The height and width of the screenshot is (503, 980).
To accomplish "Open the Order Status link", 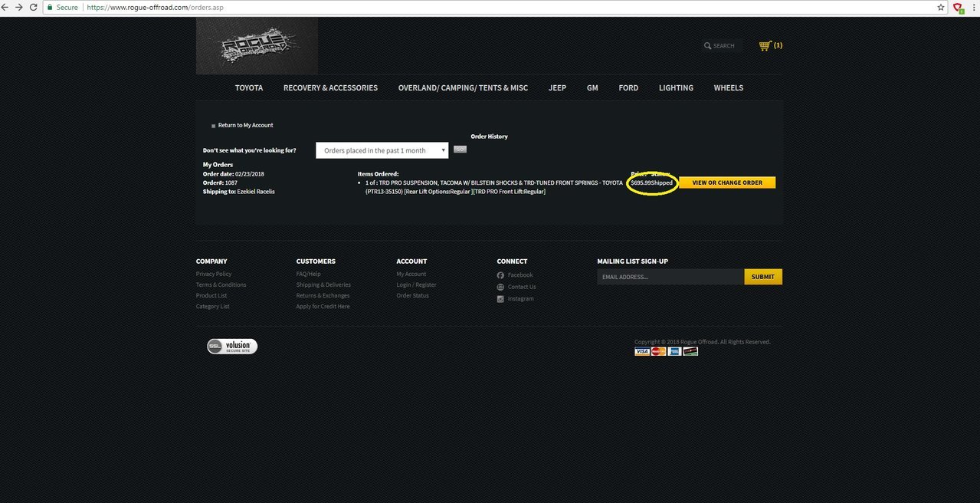I will point(413,295).
